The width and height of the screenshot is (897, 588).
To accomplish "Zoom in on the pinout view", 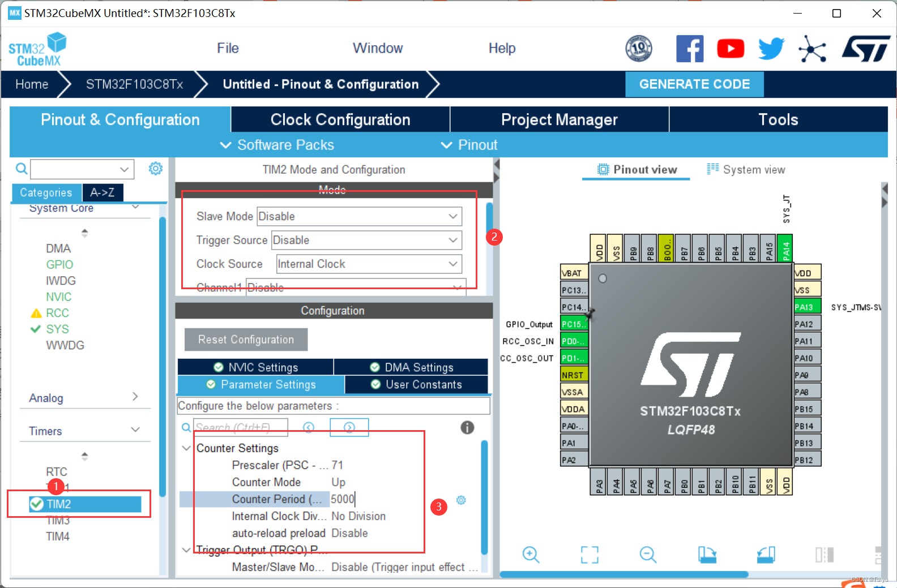I will pos(531,555).
